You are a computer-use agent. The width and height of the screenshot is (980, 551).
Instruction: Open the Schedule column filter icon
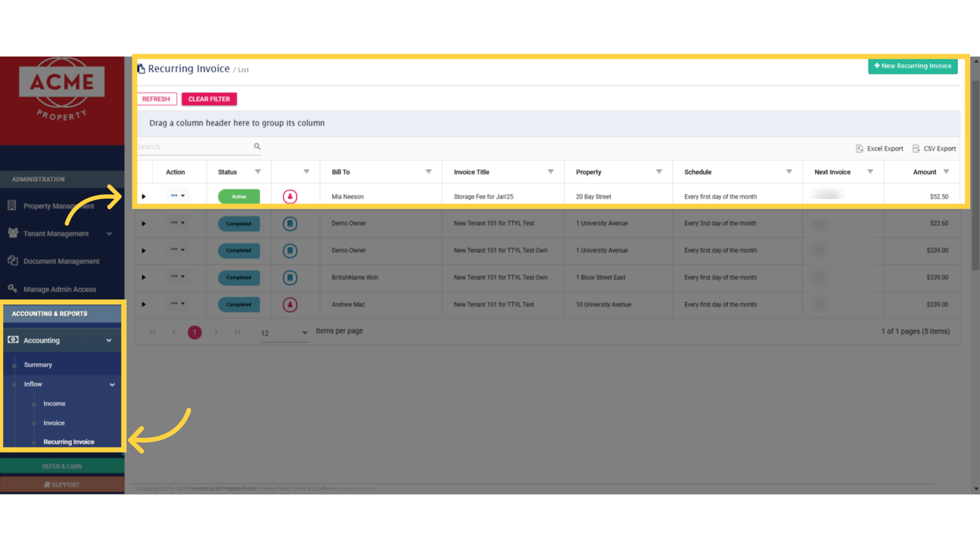[x=789, y=172]
